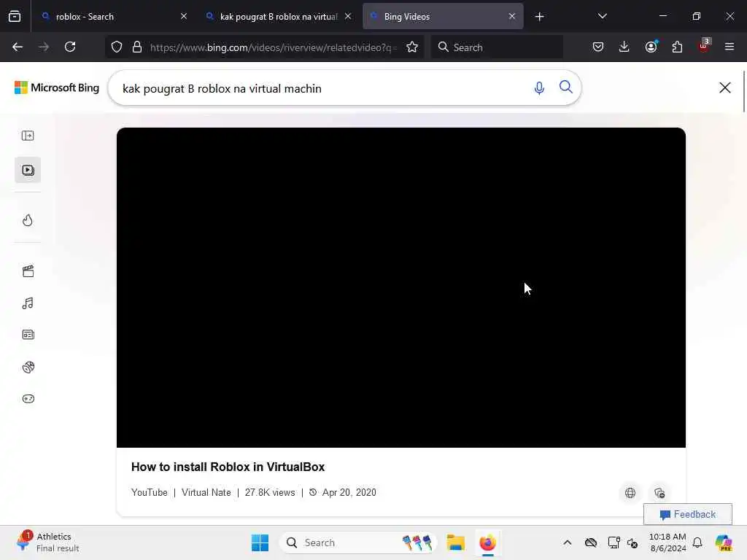This screenshot has height=560, width=747.
Task: Click the Firefox toolbar Search box
Action: (x=497, y=47)
